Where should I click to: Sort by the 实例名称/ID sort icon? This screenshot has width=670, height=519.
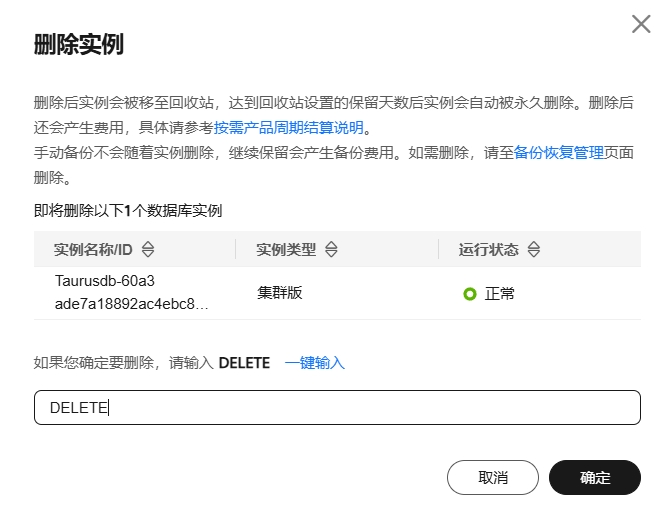[x=149, y=249]
